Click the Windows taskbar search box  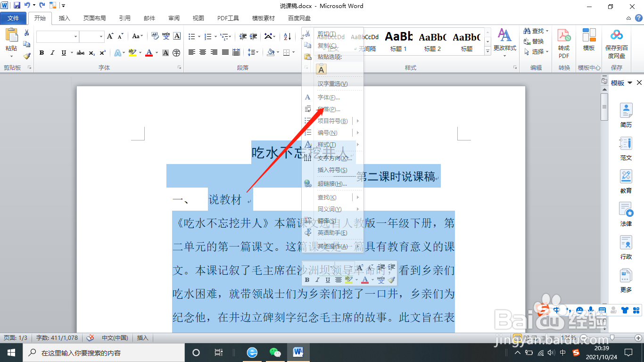105,353
